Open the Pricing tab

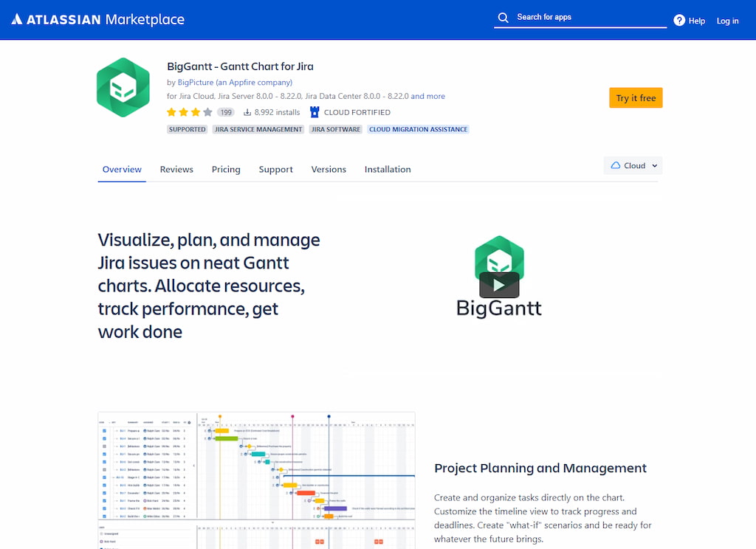coord(226,169)
